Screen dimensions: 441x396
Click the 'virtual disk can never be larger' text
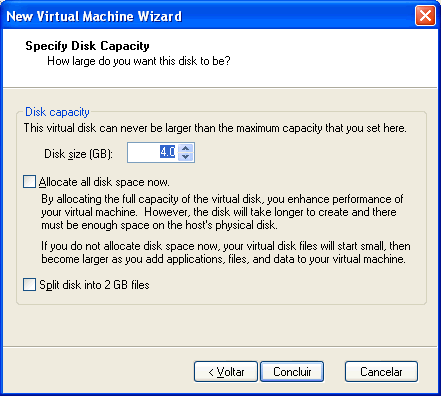[x=215, y=128]
